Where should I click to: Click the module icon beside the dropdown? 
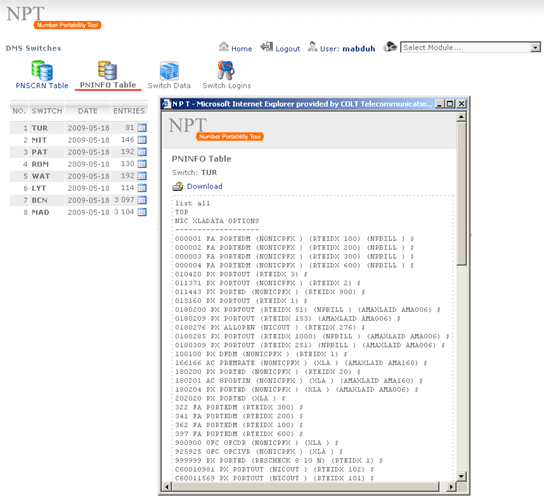[x=390, y=46]
